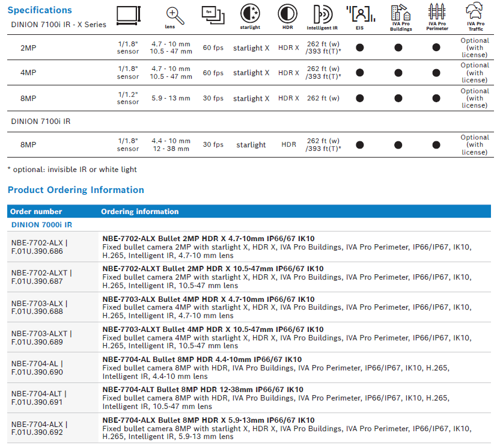The image size is (503, 448).
Task: Click the EIS dot in the 2MP row
Action: (x=360, y=48)
